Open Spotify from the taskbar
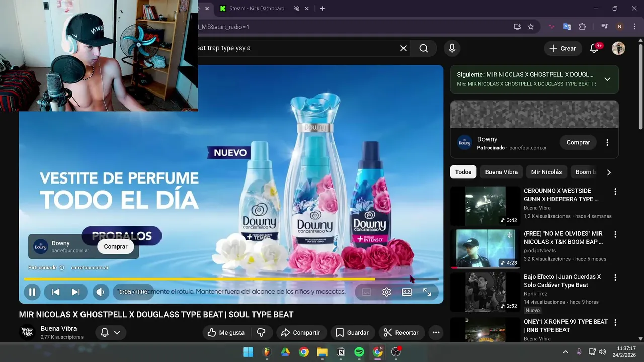Image resolution: width=644 pixels, height=362 pixels. click(359, 352)
